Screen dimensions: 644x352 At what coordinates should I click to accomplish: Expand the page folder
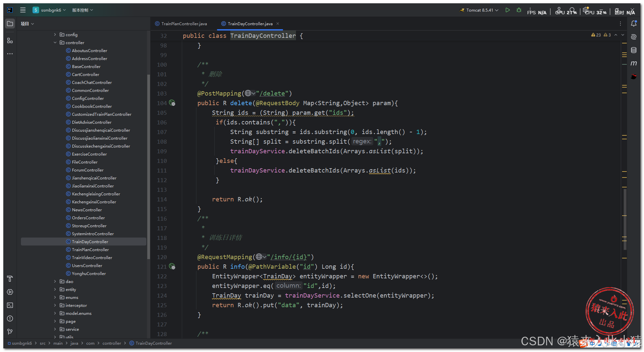55,321
